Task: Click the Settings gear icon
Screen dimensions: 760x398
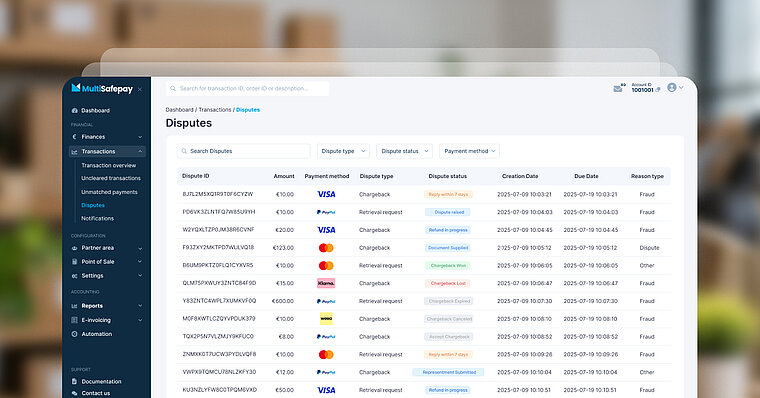Action: [x=75, y=276]
